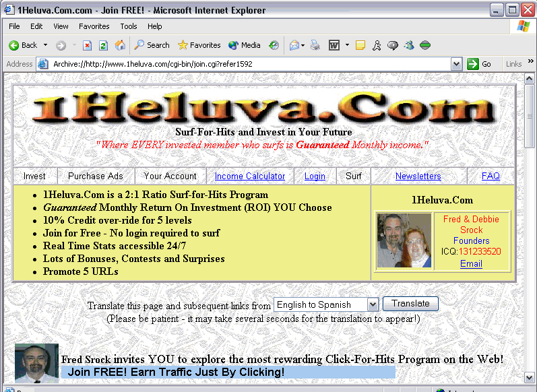
Task: Open the Tools menu
Action: tap(128, 26)
